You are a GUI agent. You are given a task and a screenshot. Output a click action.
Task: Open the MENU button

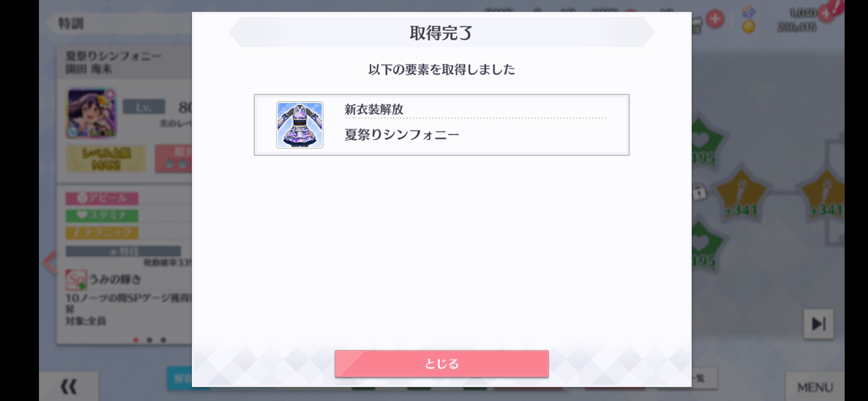[815, 387]
